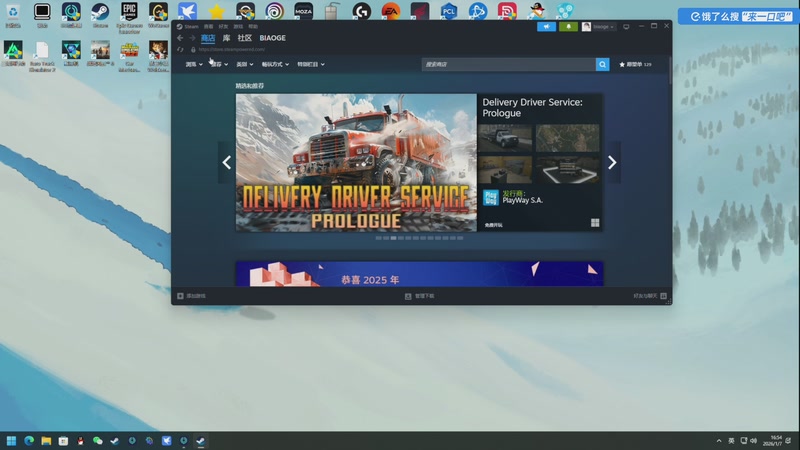Go forward with Steam's forward arrow
The width and height of the screenshot is (800, 450).
192,38
